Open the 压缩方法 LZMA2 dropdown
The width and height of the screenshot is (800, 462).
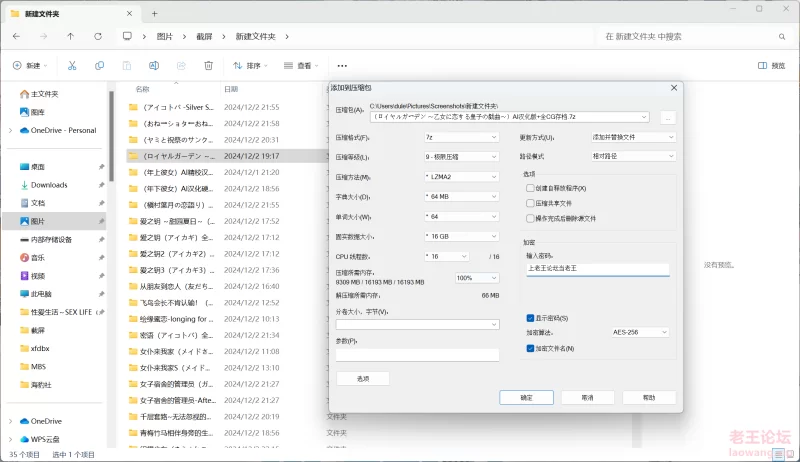461,176
